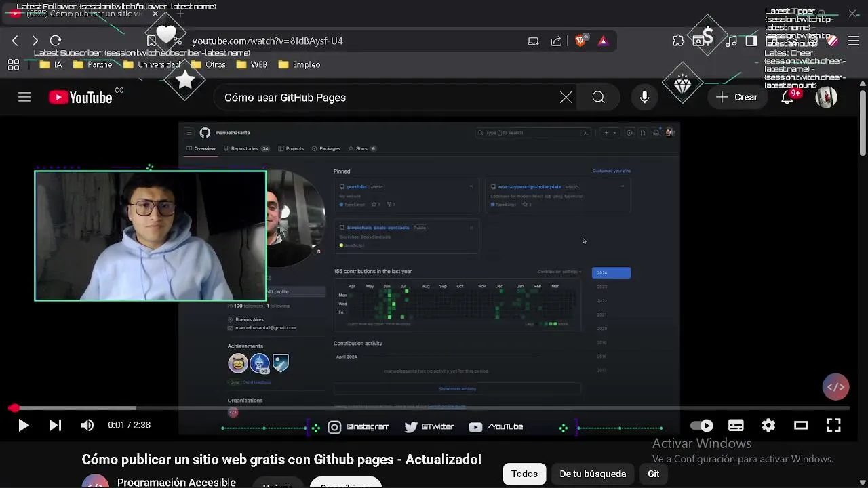Click the cast/screen icon in the address bar
Image resolution: width=868 pixels, height=488 pixels.
click(x=534, y=41)
